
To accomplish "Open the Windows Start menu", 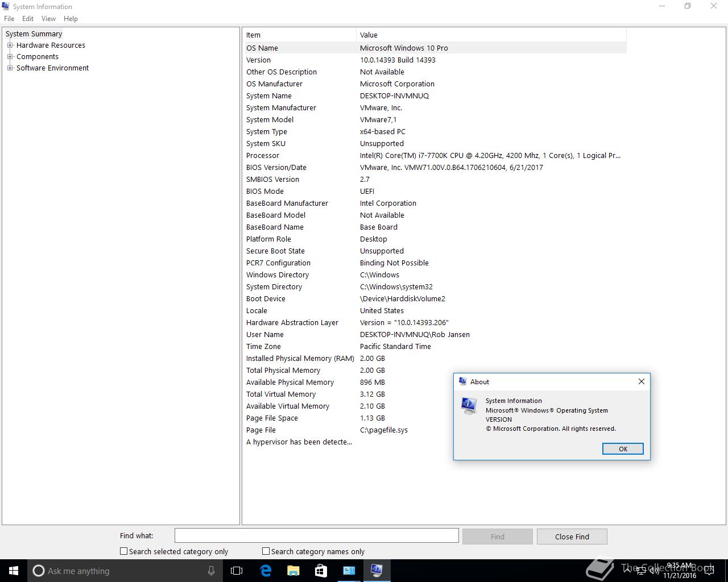I will [x=14, y=571].
